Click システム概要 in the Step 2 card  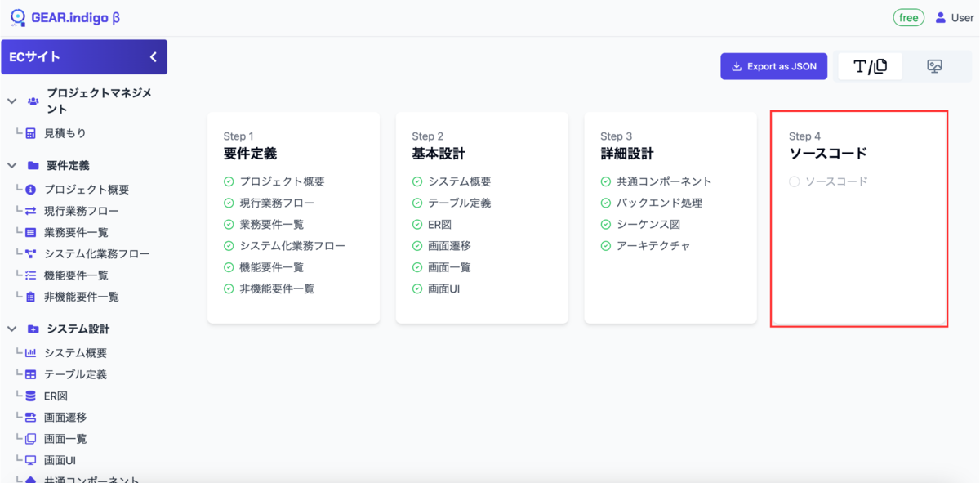coord(460,181)
